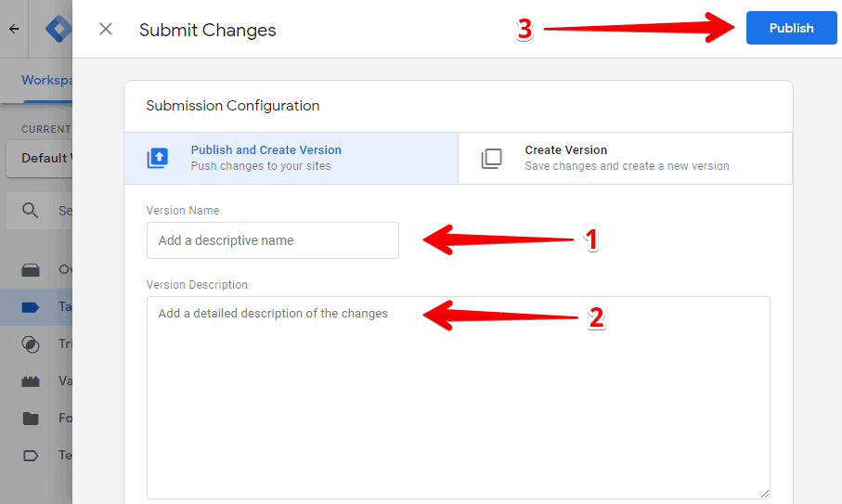Open Overview via its briefcase icon
Viewport: 842px width, 504px height.
(31, 269)
